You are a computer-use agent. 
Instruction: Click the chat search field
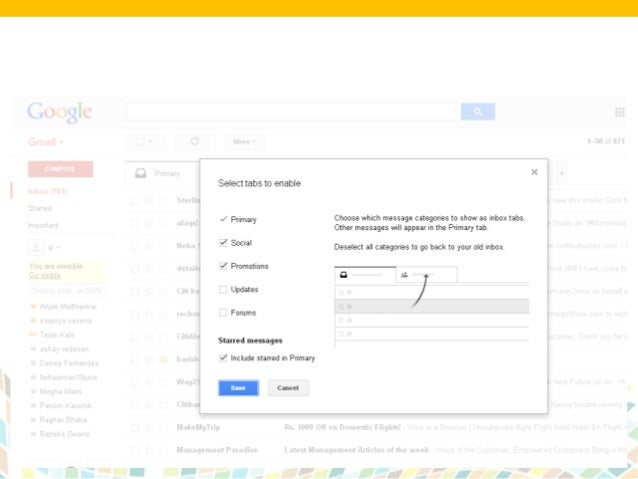click(67, 291)
